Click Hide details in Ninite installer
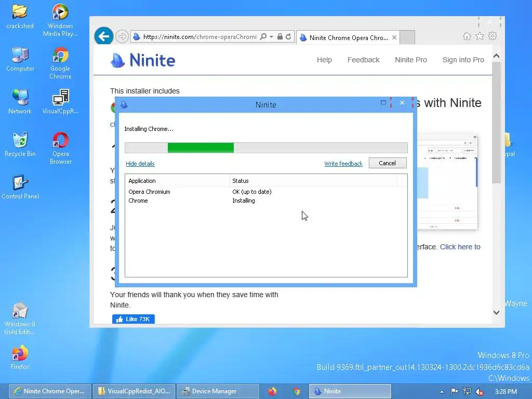This screenshot has height=399, width=532. tap(140, 164)
